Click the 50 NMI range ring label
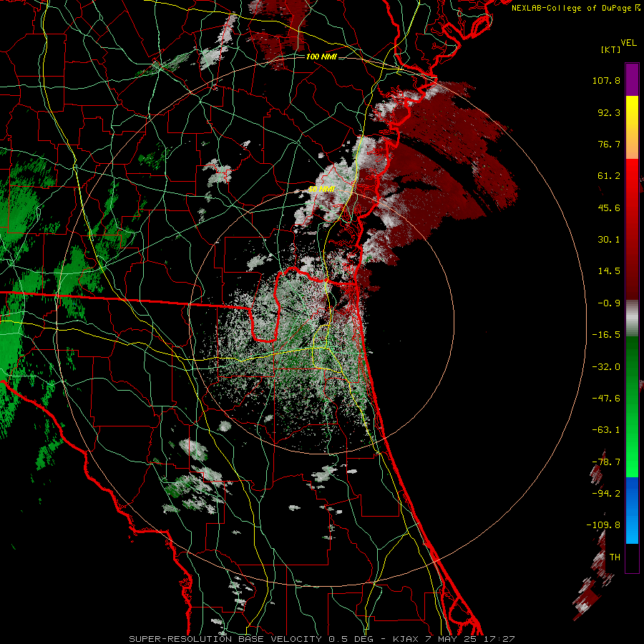 tap(321, 190)
